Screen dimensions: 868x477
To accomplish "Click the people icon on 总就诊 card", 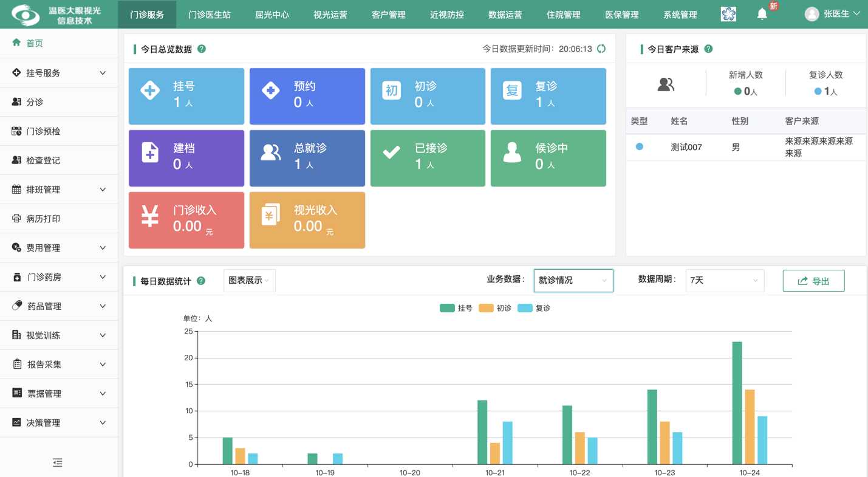I will pos(271,153).
